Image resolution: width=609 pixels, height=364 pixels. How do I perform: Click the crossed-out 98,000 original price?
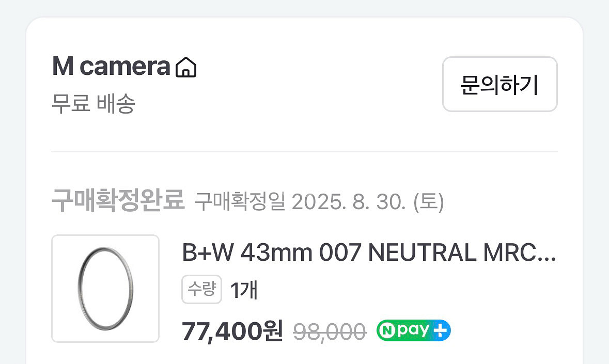click(330, 331)
